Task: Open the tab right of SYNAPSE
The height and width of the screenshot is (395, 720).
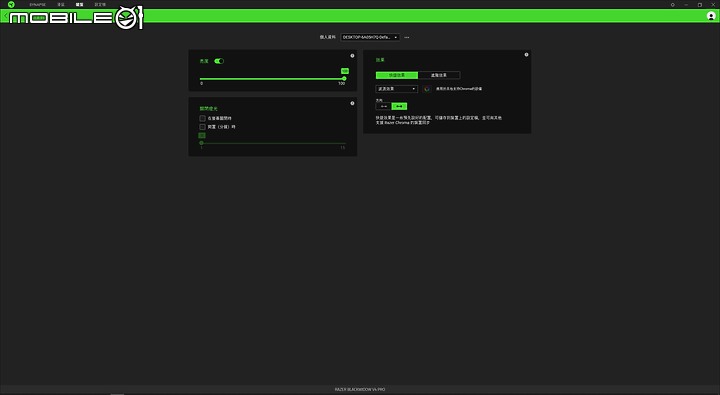Action: point(61,5)
